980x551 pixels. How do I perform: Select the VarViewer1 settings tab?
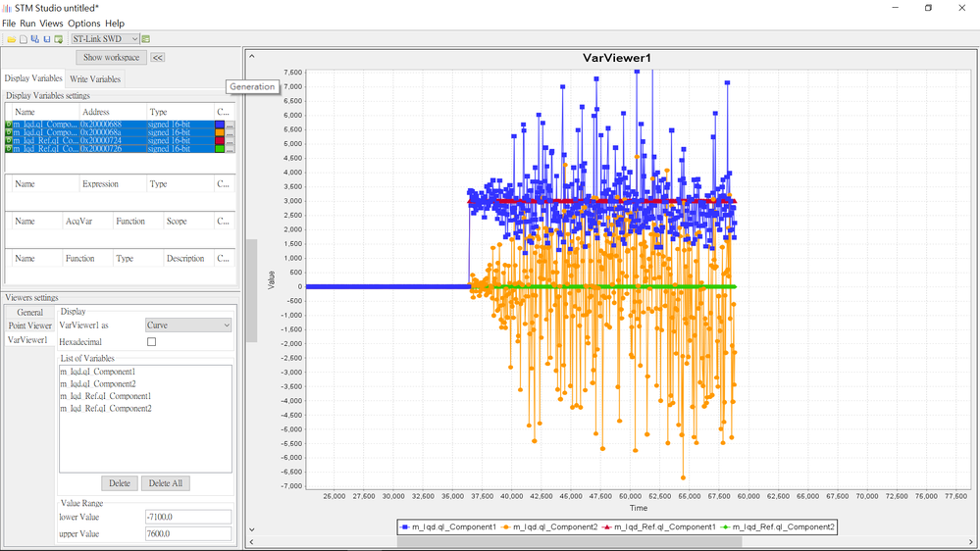pos(27,340)
